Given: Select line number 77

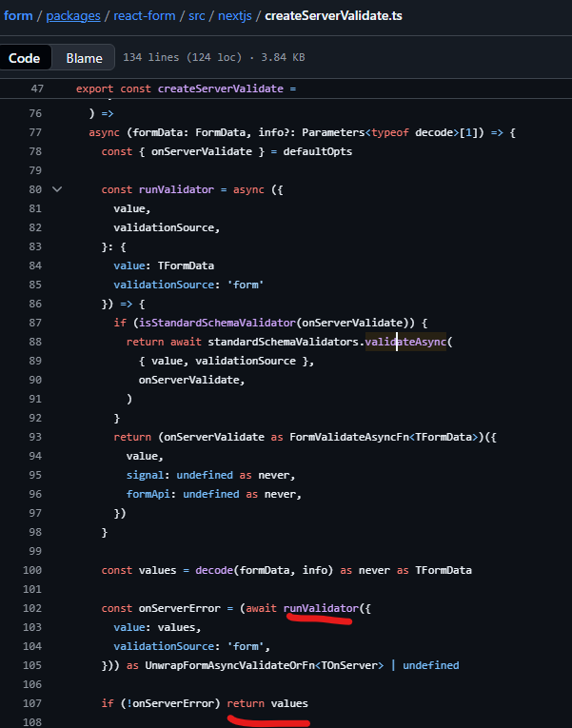Looking at the screenshot, I should [x=35, y=132].
